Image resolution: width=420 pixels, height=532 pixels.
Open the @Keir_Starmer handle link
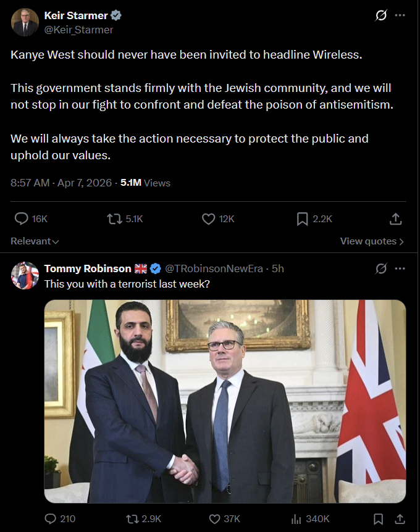click(x=78, y=29)
